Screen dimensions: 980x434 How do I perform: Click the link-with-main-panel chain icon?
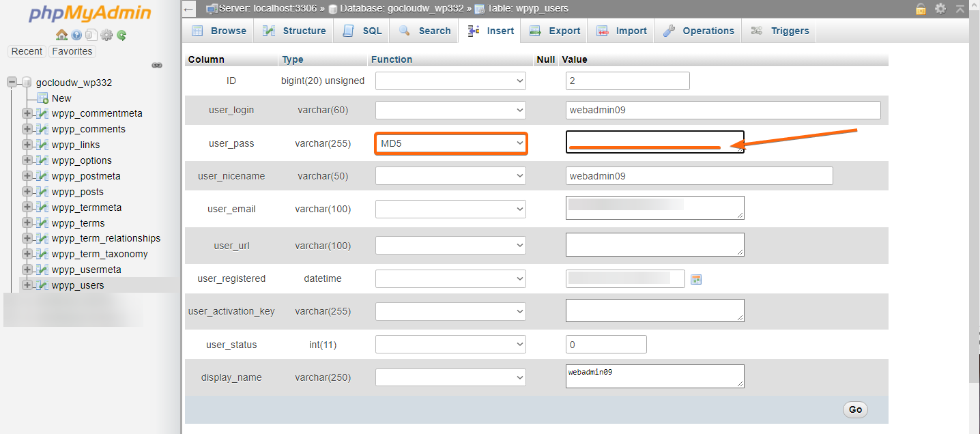[157, 66]
